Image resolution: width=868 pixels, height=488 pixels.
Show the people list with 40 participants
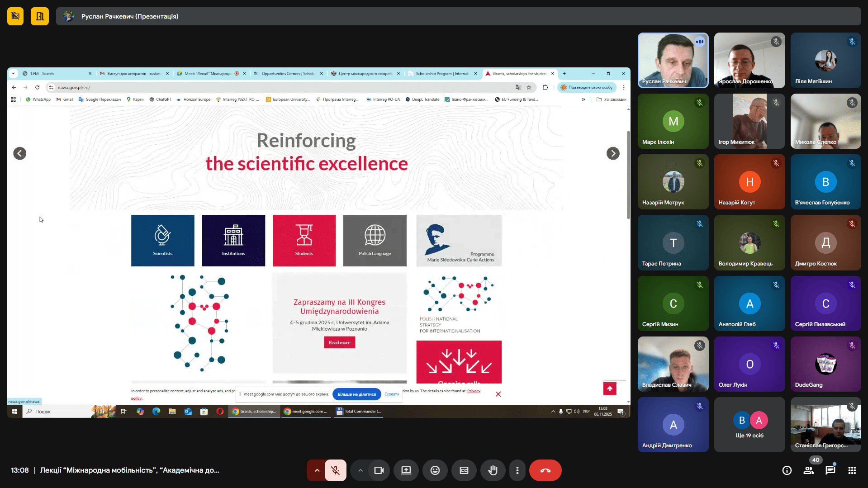pyautogui.click(x=809, y=470)
